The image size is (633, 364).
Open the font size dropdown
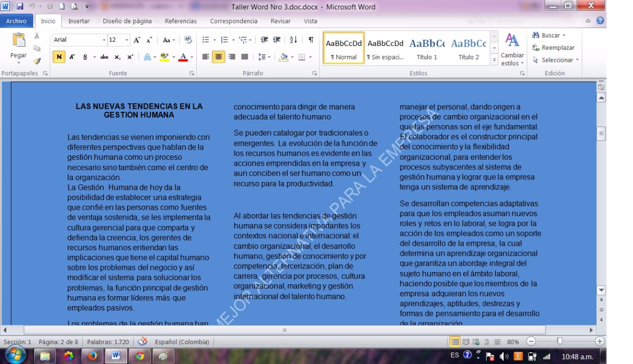[x=127, y=40]
